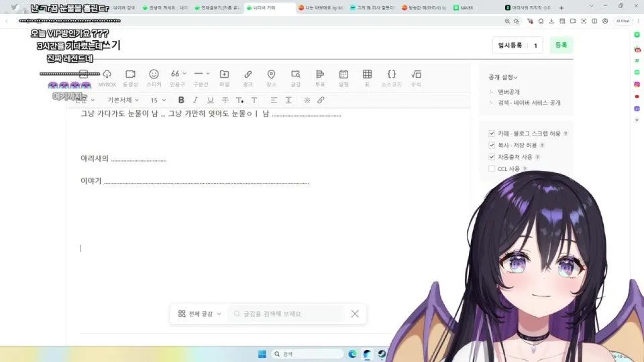Click the Windows Start button
The width and height of the screenshot is (644, 362).
(262, 354)
